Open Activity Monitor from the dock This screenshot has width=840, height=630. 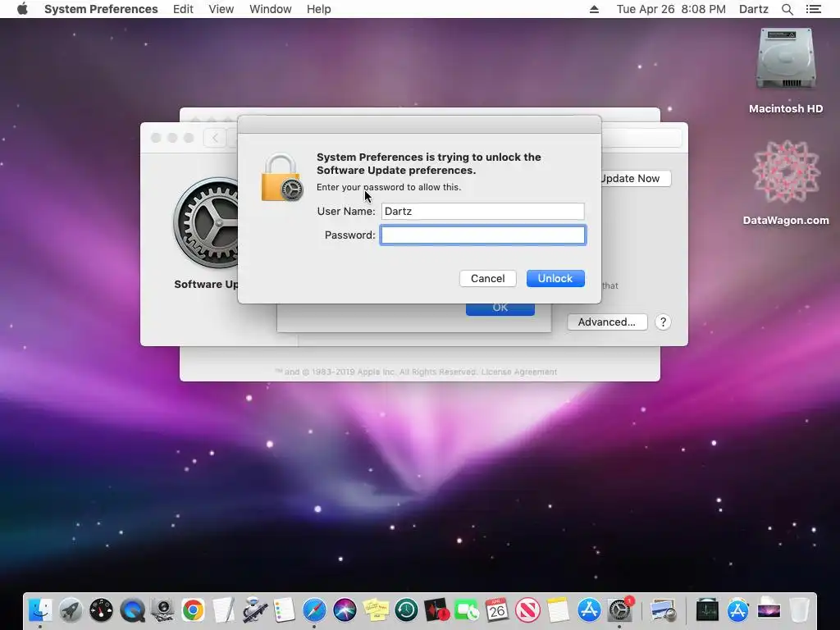pyautogui.click(x=707, y=609)
